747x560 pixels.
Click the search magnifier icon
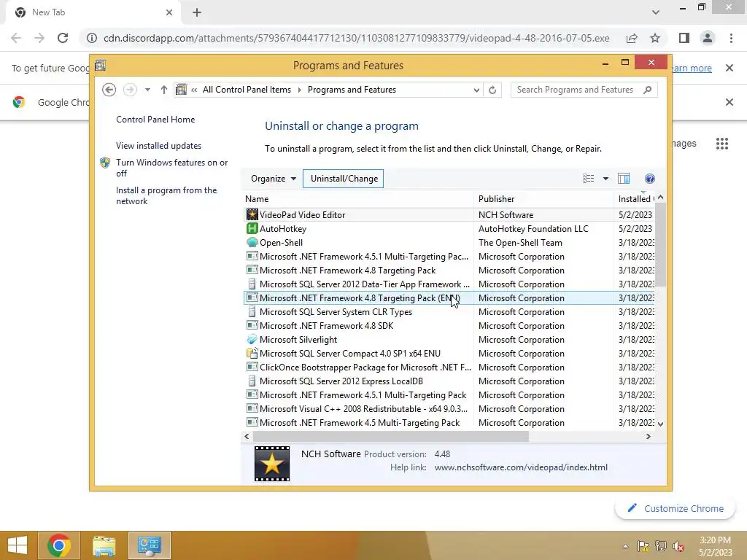[648, 90]
